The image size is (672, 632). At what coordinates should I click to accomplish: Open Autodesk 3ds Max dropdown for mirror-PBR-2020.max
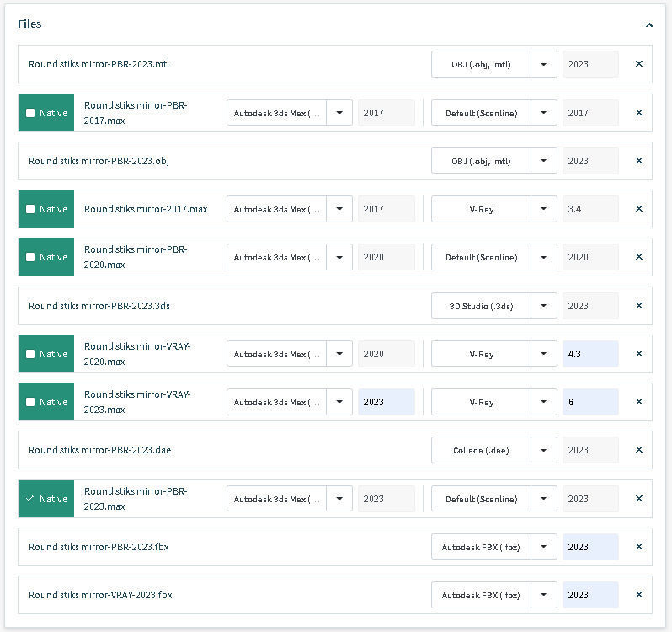[339, 257]
